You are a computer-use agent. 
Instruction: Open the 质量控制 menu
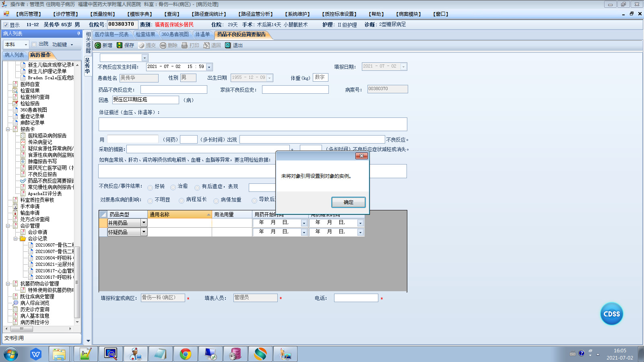103,14
